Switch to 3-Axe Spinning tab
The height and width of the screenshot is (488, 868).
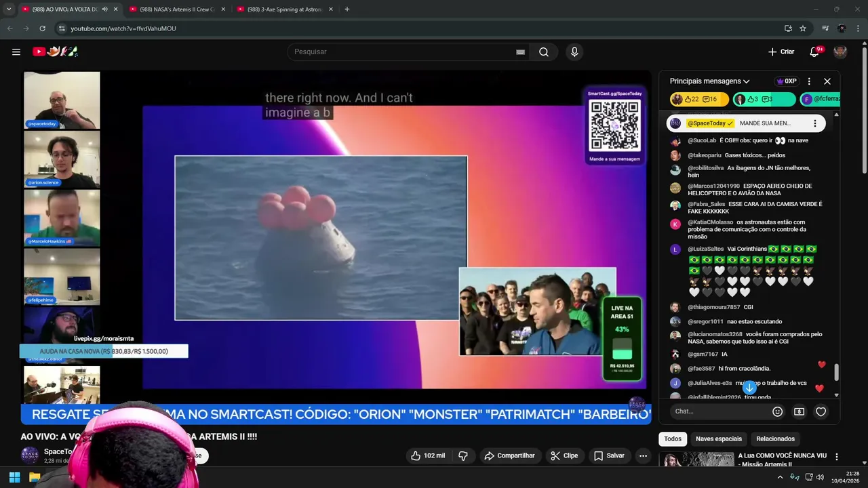click(285, 9)
